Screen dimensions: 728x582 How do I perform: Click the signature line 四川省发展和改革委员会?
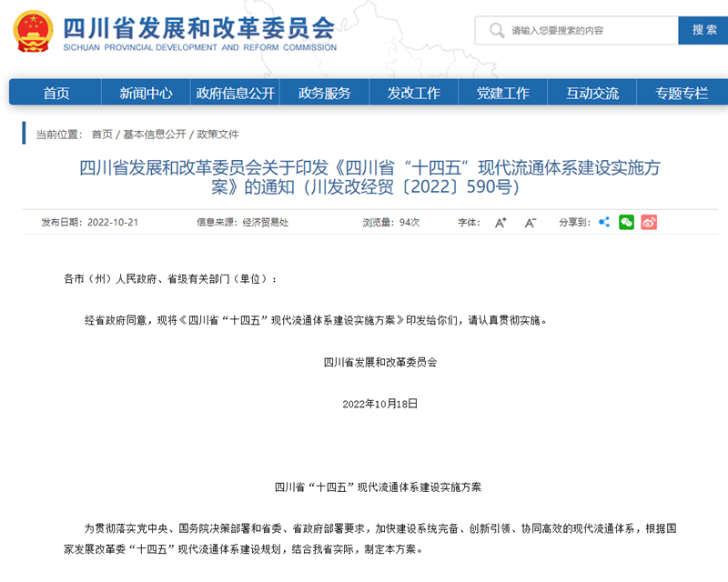coord(379,362)
